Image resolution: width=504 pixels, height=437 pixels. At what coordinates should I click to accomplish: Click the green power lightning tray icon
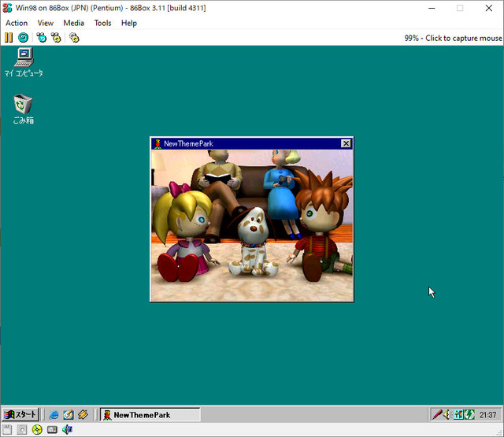(x=469, y=415)
